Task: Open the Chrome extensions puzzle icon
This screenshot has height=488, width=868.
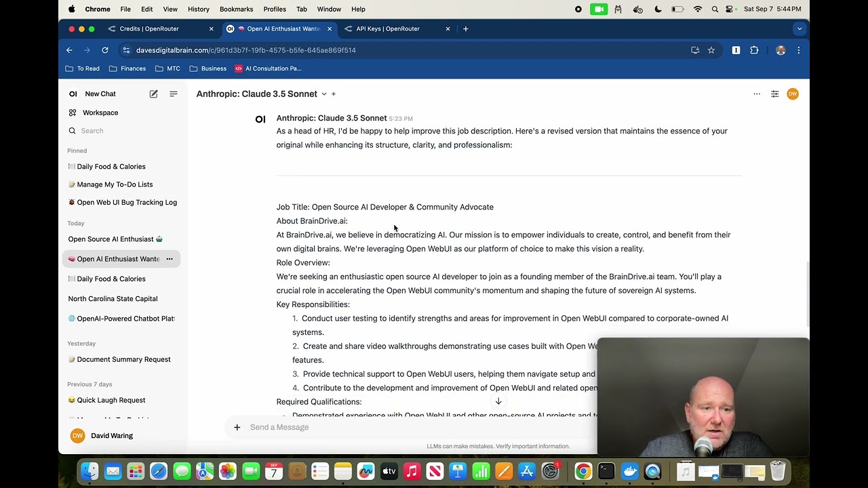Action: [754, 50]
